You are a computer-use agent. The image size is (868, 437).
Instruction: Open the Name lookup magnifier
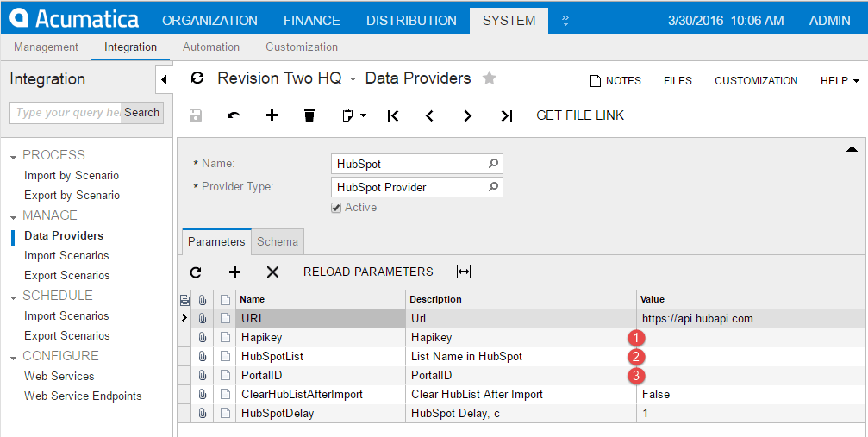tap(493, 164)
